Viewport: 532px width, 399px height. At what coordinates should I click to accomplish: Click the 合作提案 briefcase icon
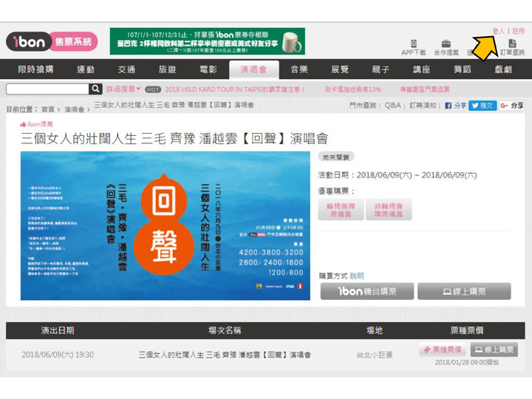pyautogui.click(x=446, y=44)
